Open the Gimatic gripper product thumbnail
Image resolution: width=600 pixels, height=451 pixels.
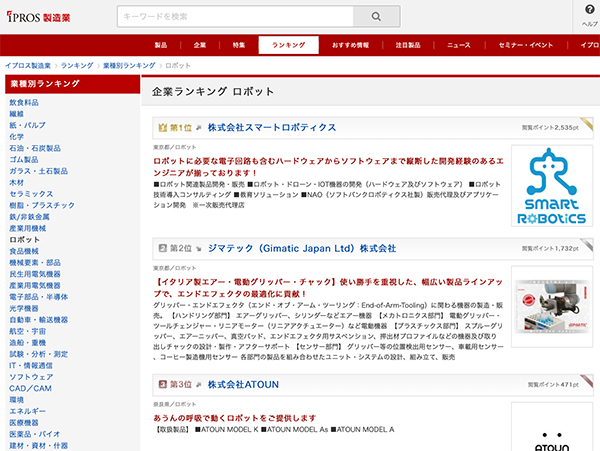[552, 307]
